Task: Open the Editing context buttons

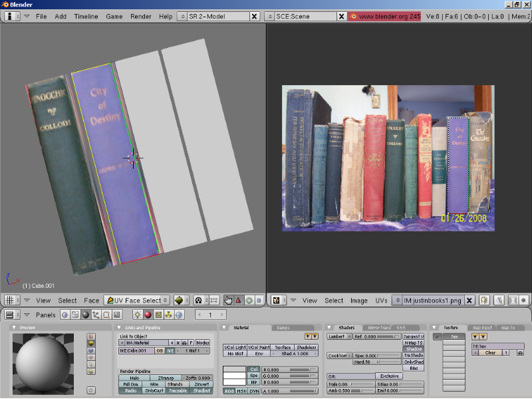Action: 106,315
